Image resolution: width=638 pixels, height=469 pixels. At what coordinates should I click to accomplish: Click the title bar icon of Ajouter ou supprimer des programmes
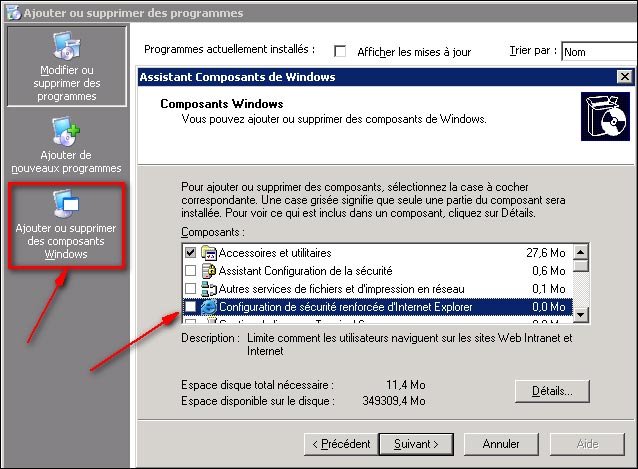[13, 13]
